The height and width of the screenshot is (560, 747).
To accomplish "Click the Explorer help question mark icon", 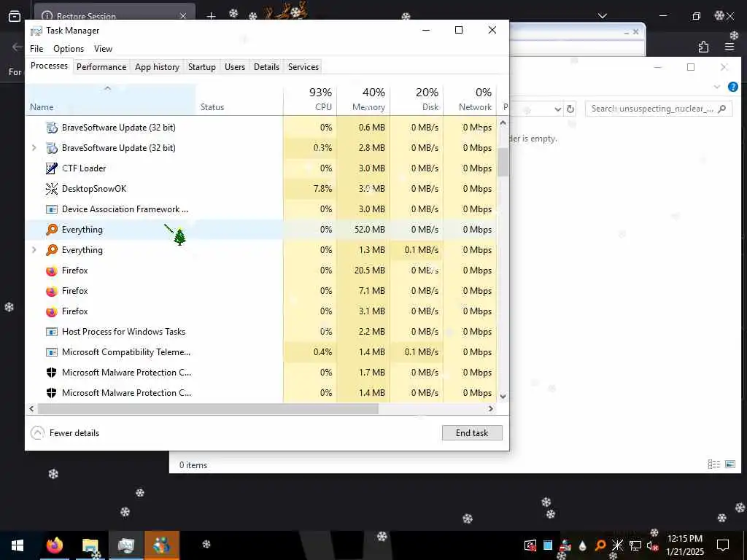I will click(732, 87).
